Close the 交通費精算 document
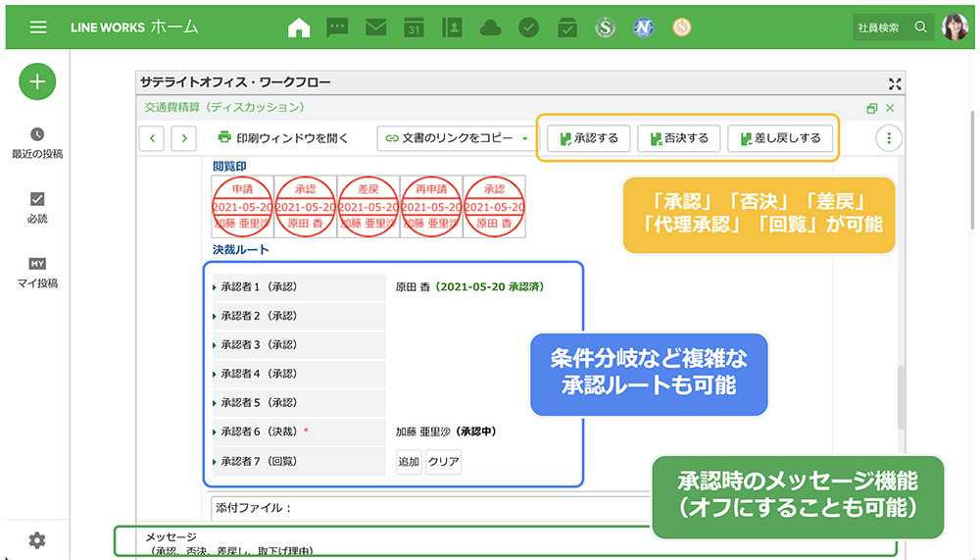 [890, 108]
